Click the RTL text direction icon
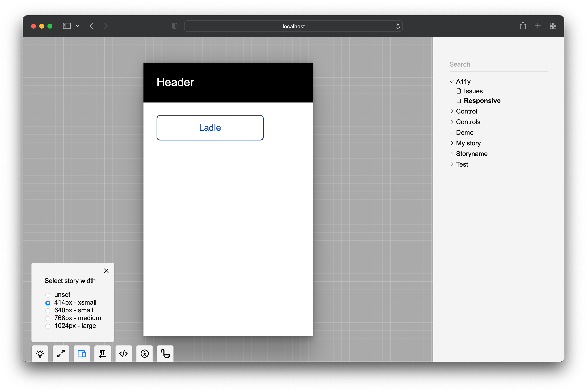This screenshot has width=587, height=392. 102,353
